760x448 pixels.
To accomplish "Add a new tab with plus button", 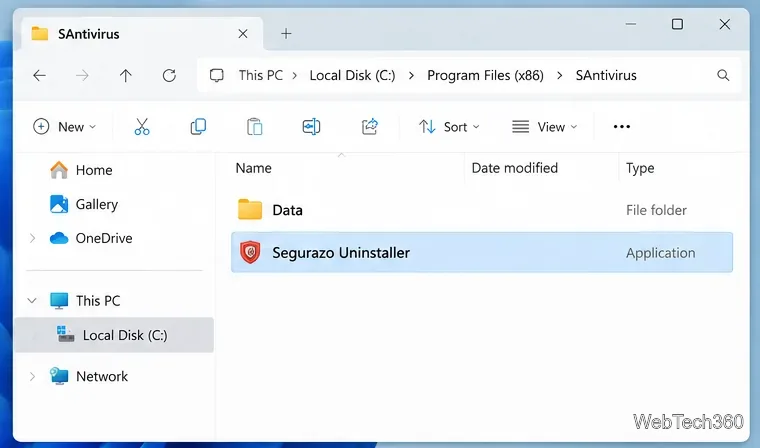I will coord(286,33).
